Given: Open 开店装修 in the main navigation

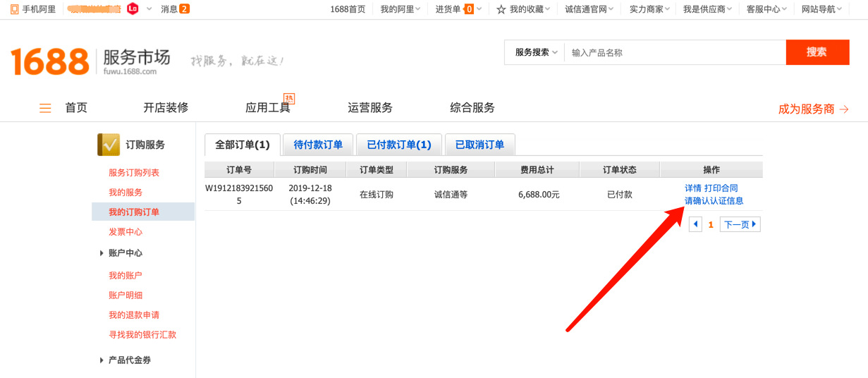Looking at the screenshot, I should tap(166, 108).
